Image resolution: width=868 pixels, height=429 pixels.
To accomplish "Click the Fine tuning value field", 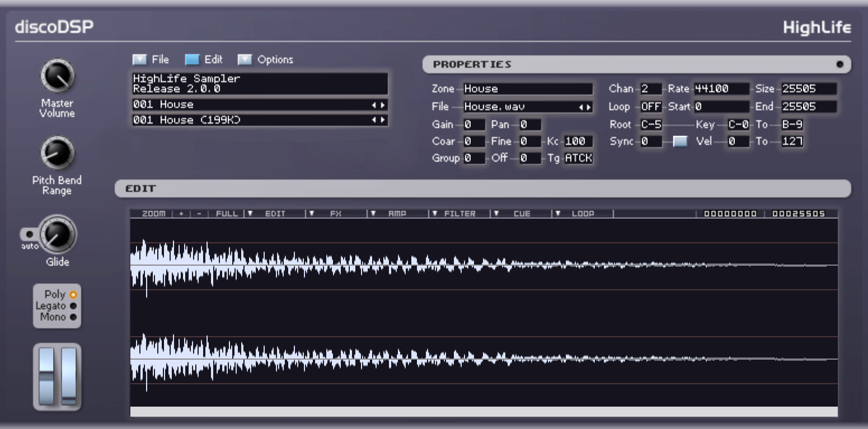I will point(530,142).
